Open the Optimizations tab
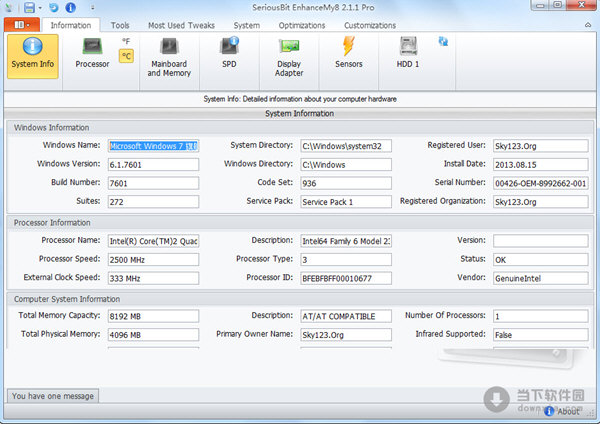 tap(302, 25)
